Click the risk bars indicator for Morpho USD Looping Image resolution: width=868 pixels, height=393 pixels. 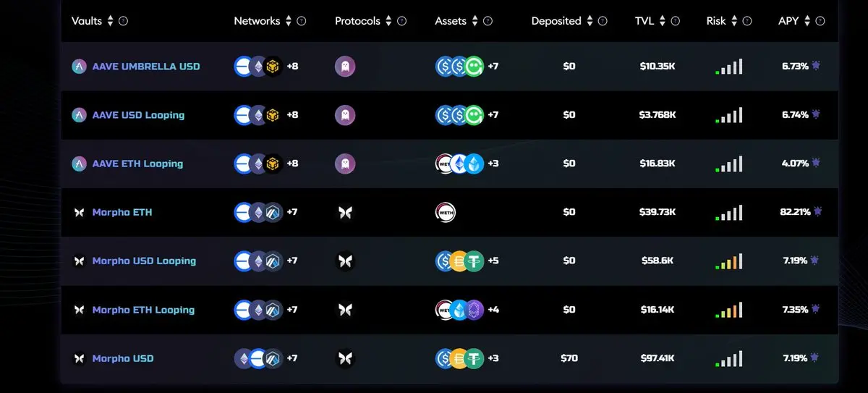[729, 261]
